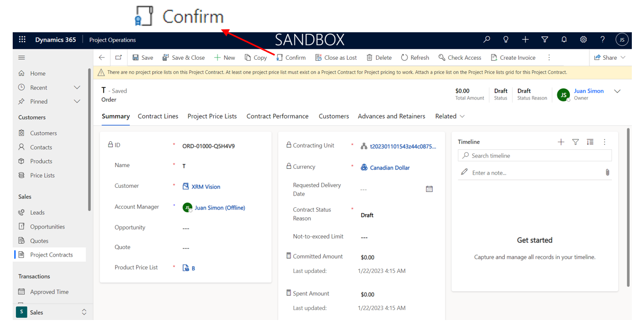
Task: Open Project Contracts in sidebar
Action: pos(50,254)
